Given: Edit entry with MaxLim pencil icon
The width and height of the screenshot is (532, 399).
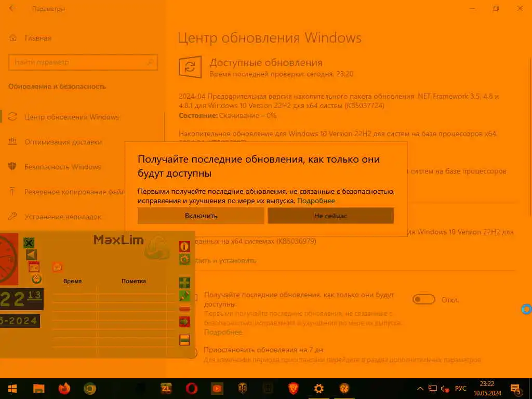Looking at the screenshot, I should point(184,296).
